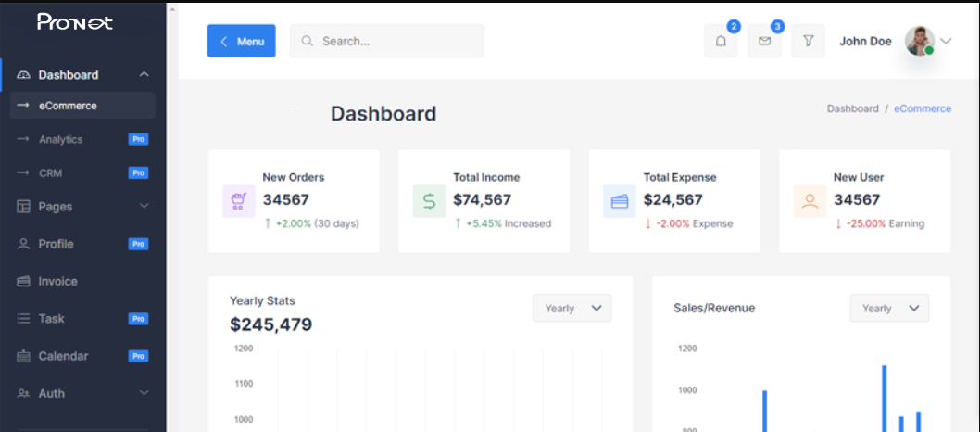Open the mail envelope icon
The image size is (980, 432).
click(764, 42)
